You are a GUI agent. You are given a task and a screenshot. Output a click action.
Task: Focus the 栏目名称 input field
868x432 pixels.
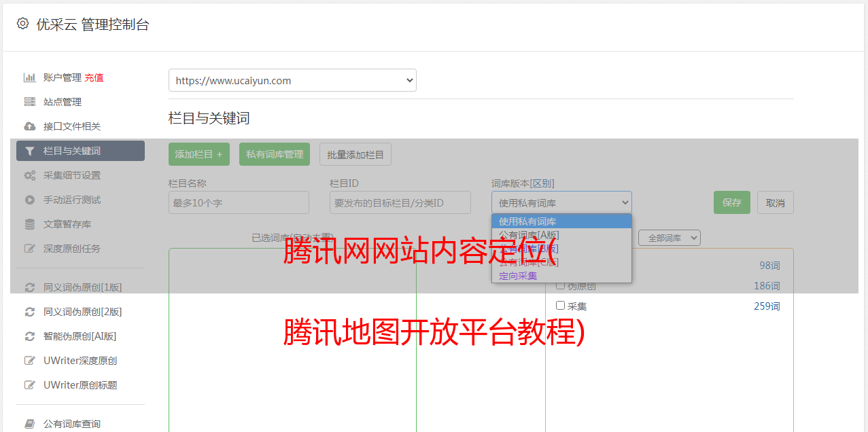click(239, 202)
